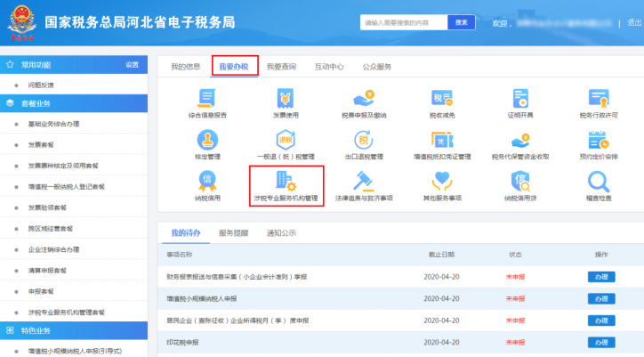Click the 截止日期 column header
This screenshot has width=644, height=357.
pyautogui.click(x=441, y=255)
